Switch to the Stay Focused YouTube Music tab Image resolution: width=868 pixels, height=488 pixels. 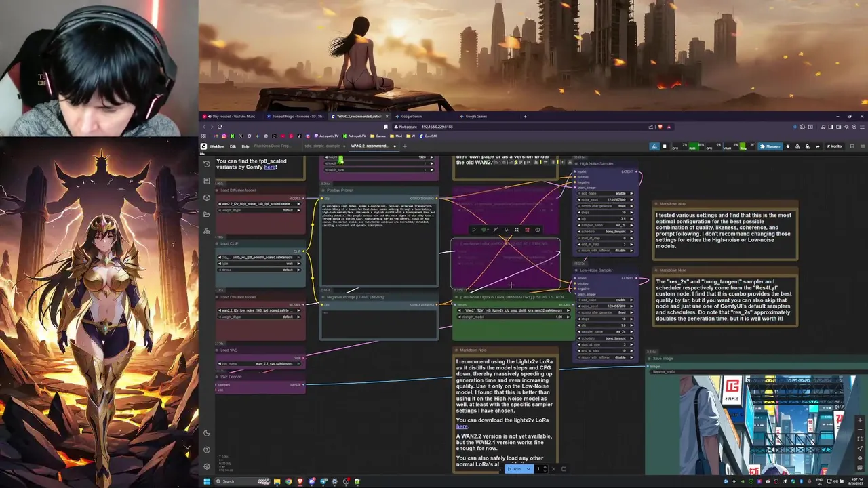point(233,117)
